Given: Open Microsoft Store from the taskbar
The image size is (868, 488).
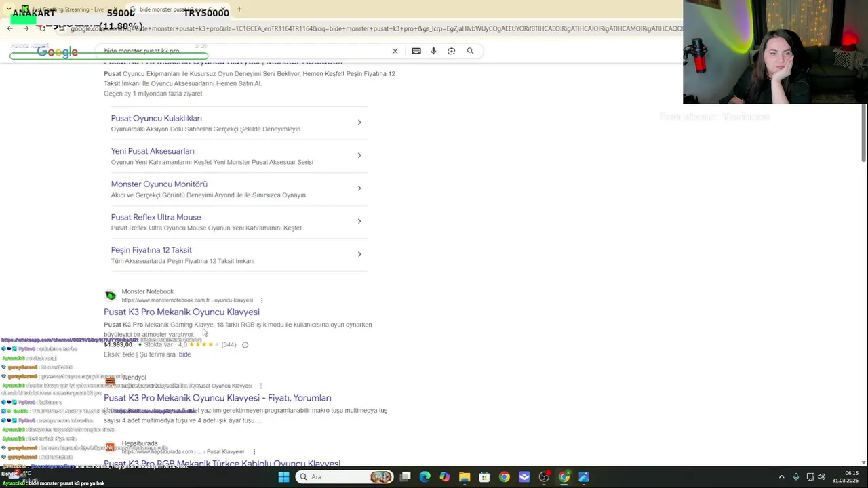Looking at the screenshot, I should click(x=484, y=477).
